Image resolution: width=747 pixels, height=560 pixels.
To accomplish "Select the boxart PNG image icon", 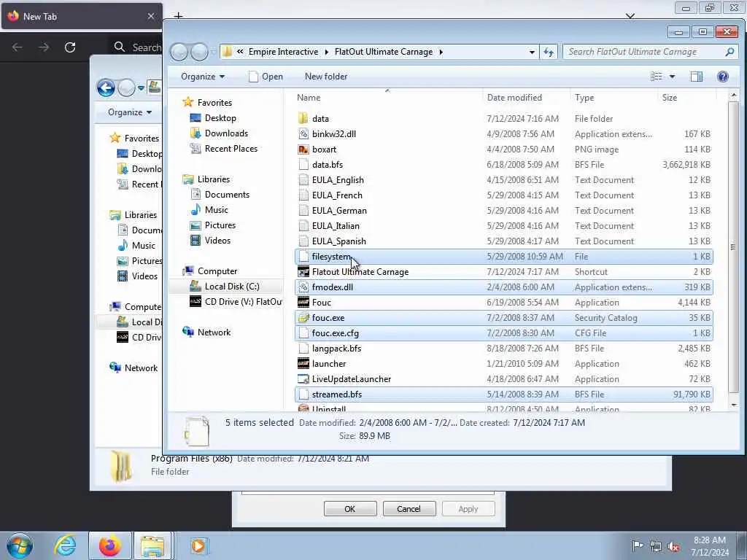I will [x=303, y=149].
